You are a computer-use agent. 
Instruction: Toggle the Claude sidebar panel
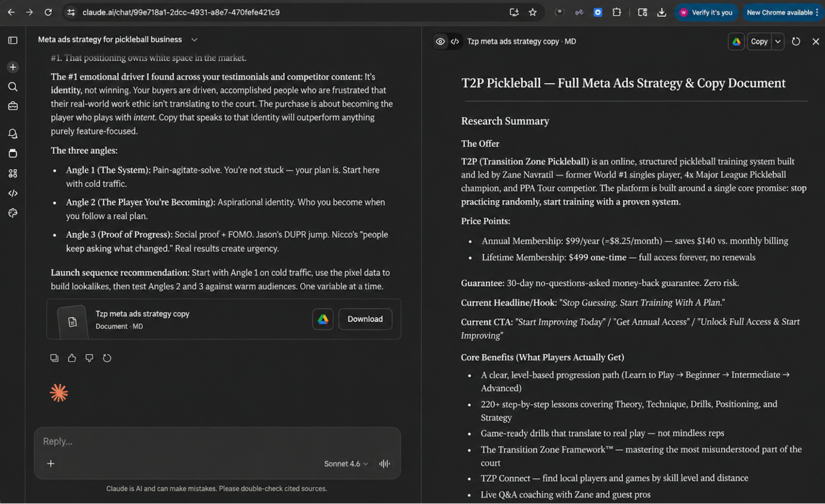13,40
